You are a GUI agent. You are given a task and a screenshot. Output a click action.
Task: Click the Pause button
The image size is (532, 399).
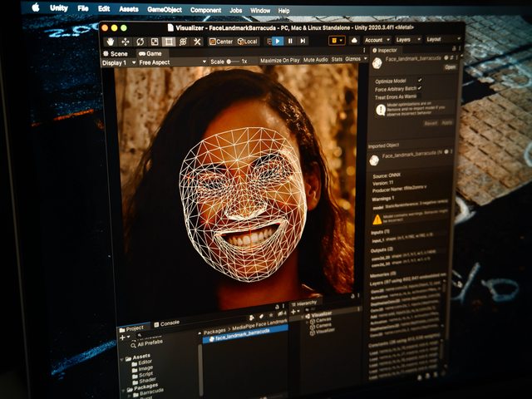[290, 41]
